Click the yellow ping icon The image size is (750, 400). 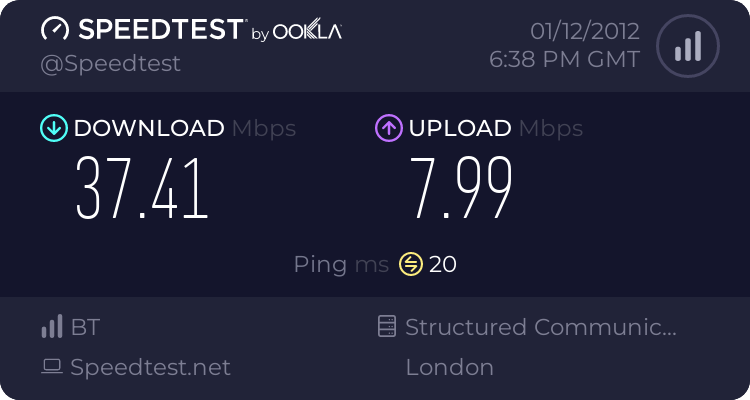tap(411, 264)
